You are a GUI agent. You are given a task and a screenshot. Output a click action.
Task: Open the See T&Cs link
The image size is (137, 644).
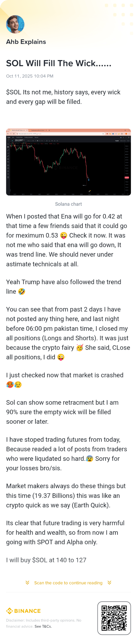43,626
